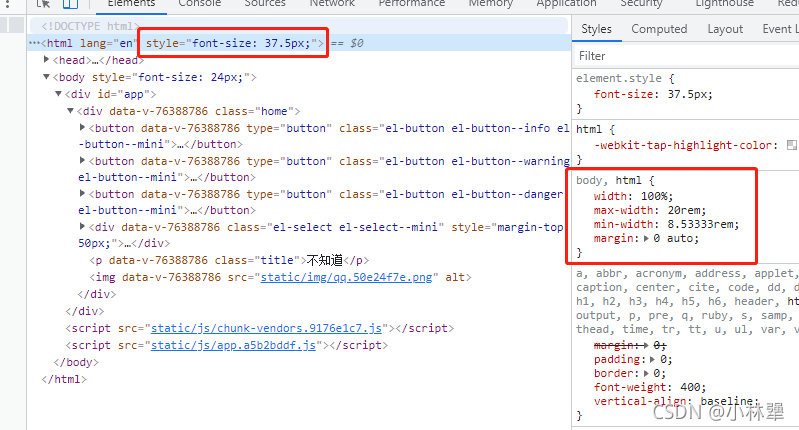799x430 pixels.
Task: Open the app.a5b2bddf.js script link
Action: (233, 345)
